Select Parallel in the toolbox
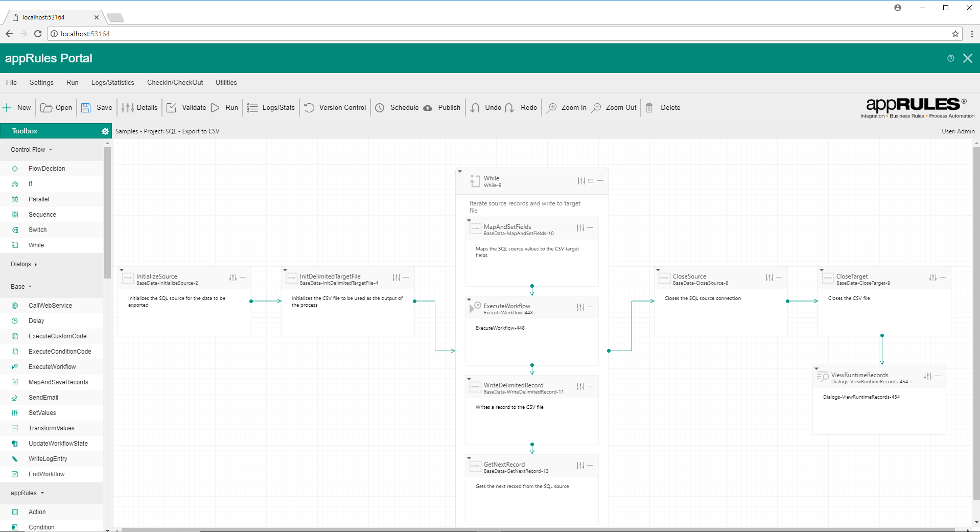980x532 pixels. point(52,199)
